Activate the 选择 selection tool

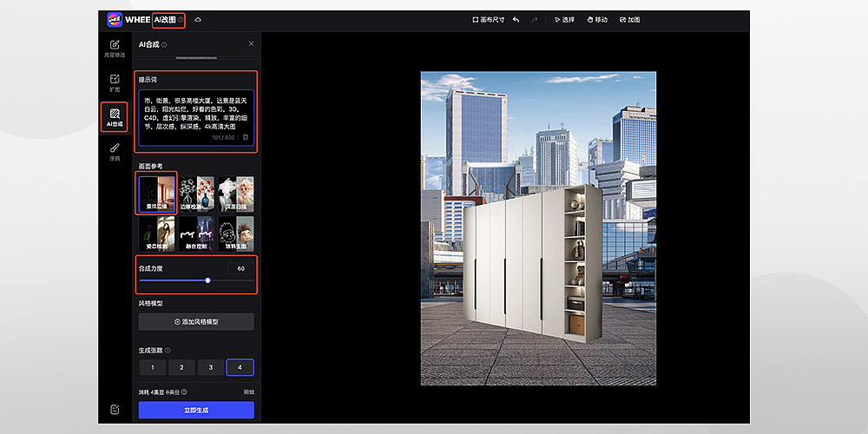pyautogui.click(x=565, y=20)
